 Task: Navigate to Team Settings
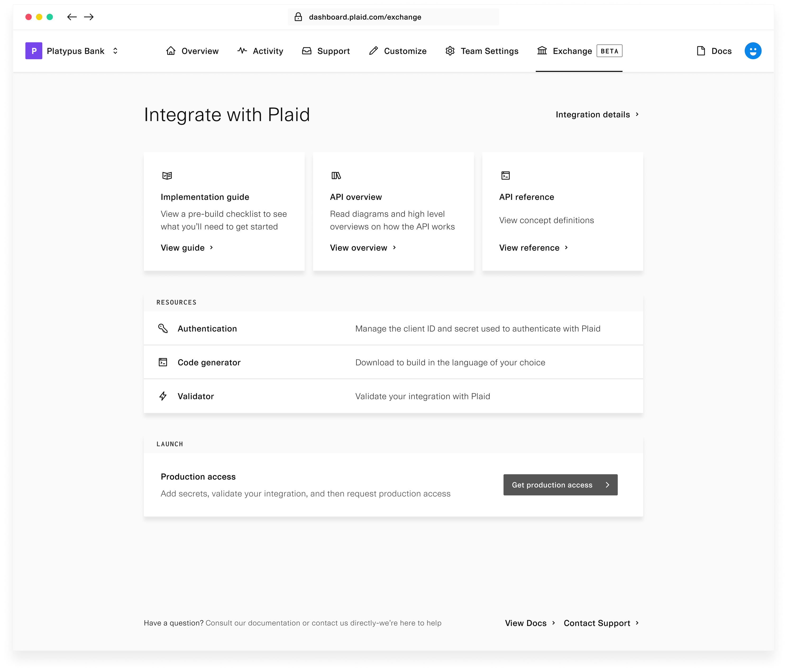tap(482, 51)
